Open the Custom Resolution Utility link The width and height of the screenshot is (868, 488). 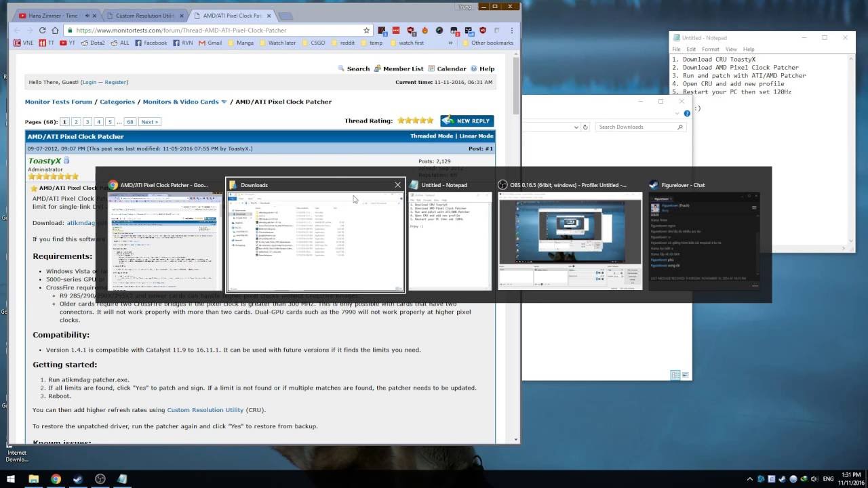(x=205, y=410)
